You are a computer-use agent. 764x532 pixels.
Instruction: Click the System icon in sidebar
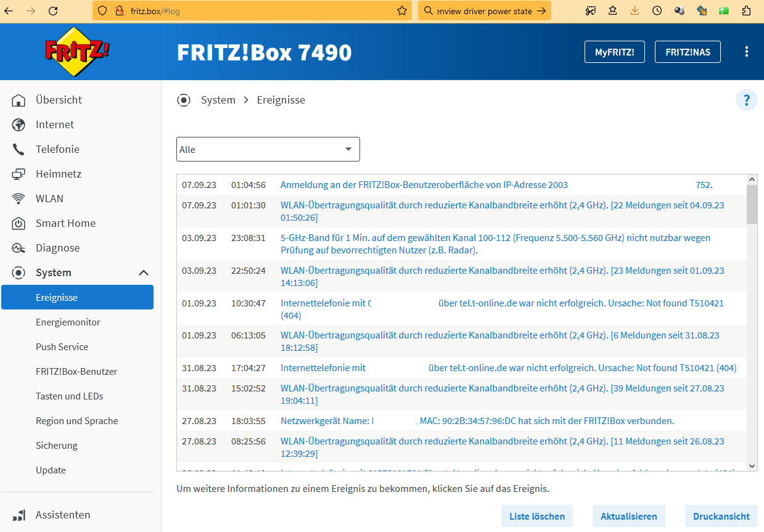pos(19,272)
